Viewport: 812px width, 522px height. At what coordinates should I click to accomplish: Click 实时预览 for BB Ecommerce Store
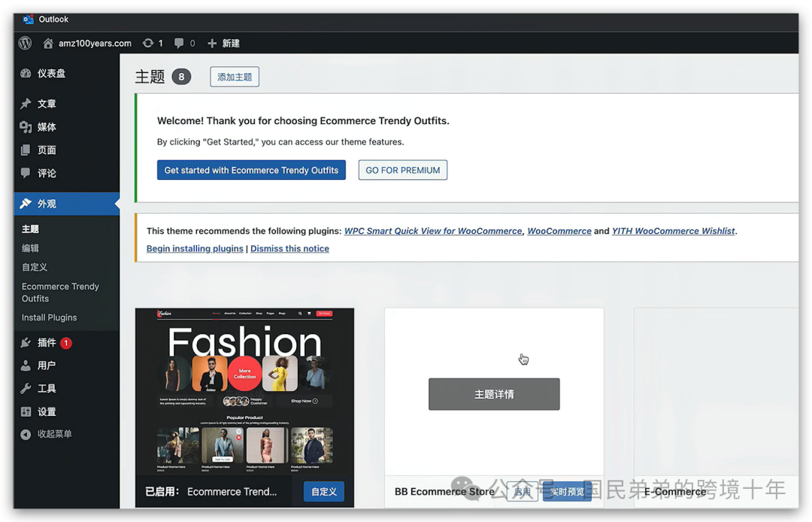pos(567,491)
